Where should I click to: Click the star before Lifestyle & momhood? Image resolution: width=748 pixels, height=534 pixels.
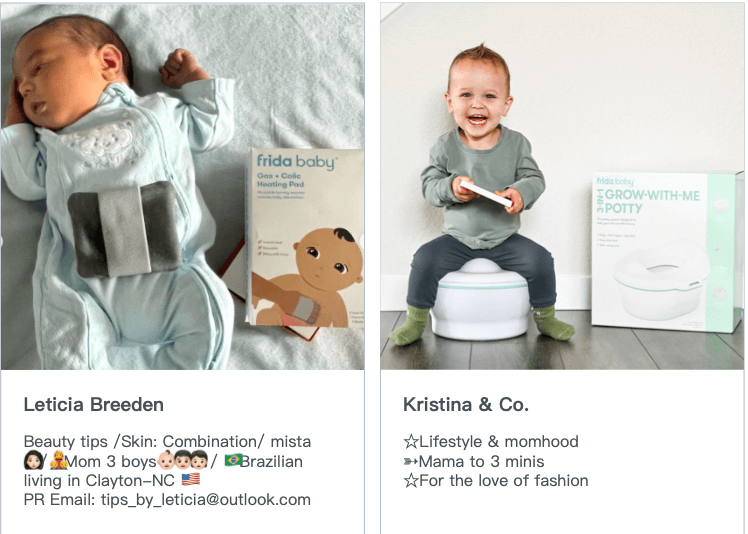click(411, 441)
